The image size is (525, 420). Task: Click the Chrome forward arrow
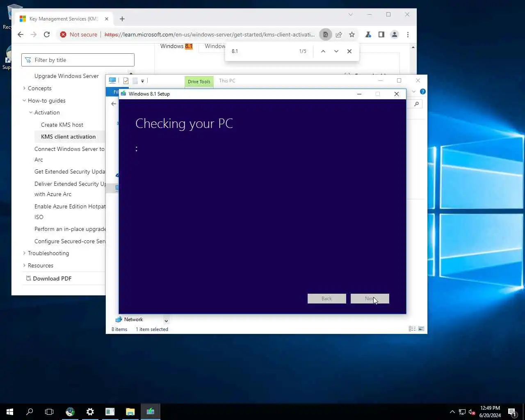pyautogui.click(x=34, y=34)
